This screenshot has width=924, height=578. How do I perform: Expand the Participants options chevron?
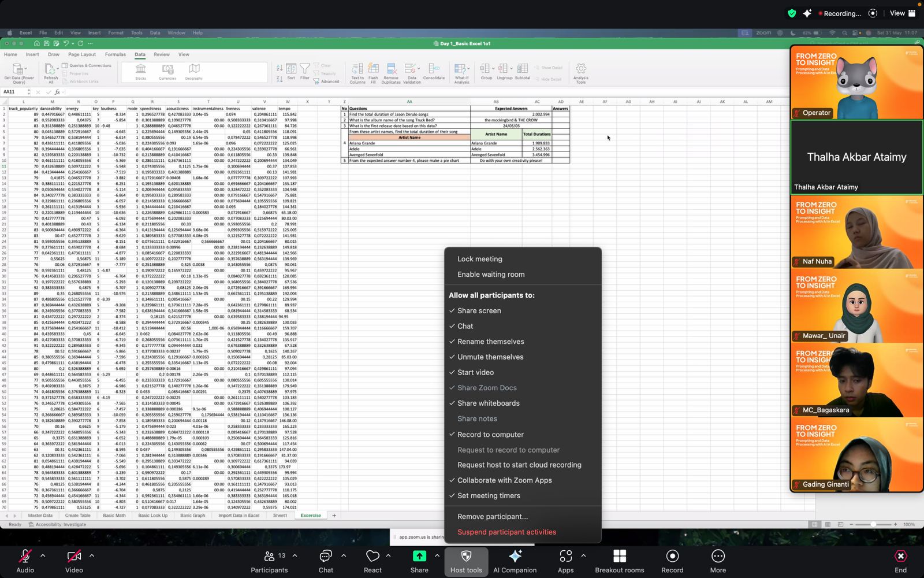(295, 555)
